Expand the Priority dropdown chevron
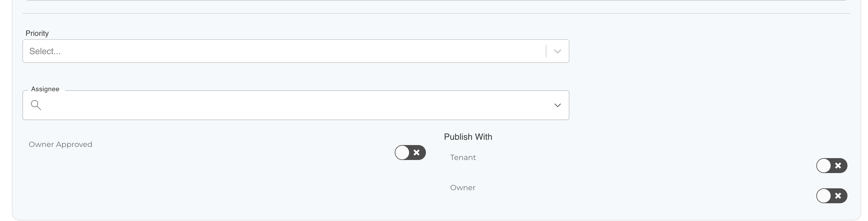The height and width of the screenshot is (221, 868). (557, 51)
